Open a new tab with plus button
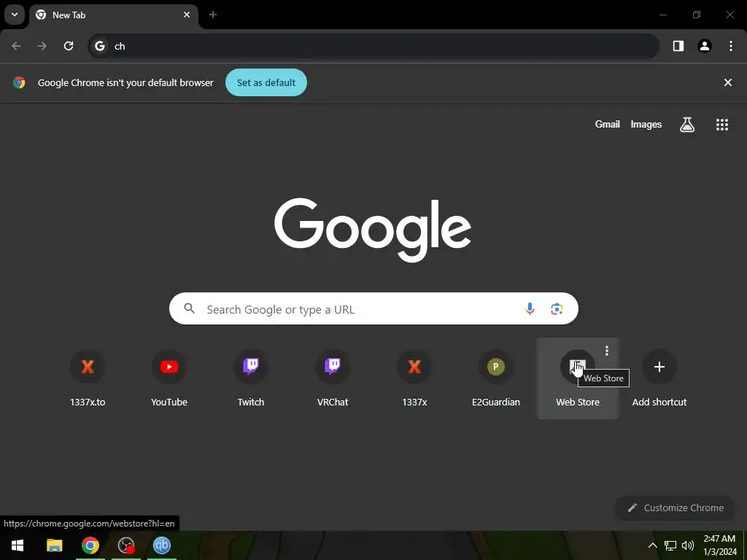 pyautogui.click(x=213, y=15)
